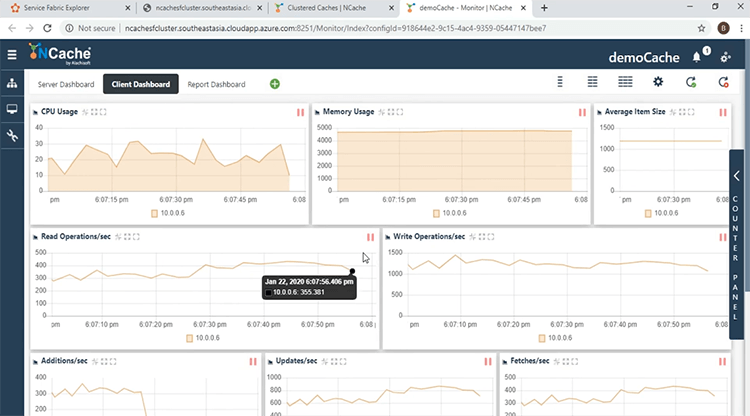Toggle 10.0.0.6 legend in Average Item Size chart

point(662,213)
